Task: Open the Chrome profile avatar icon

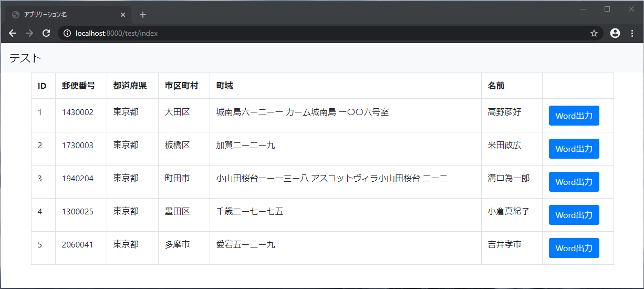Action: point(615,33)
